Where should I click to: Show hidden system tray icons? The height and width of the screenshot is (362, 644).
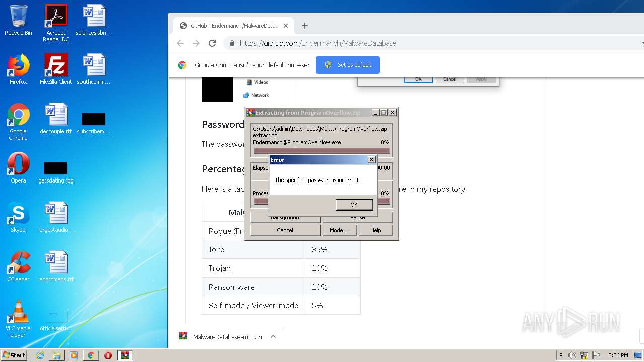(x=561, y=355)
